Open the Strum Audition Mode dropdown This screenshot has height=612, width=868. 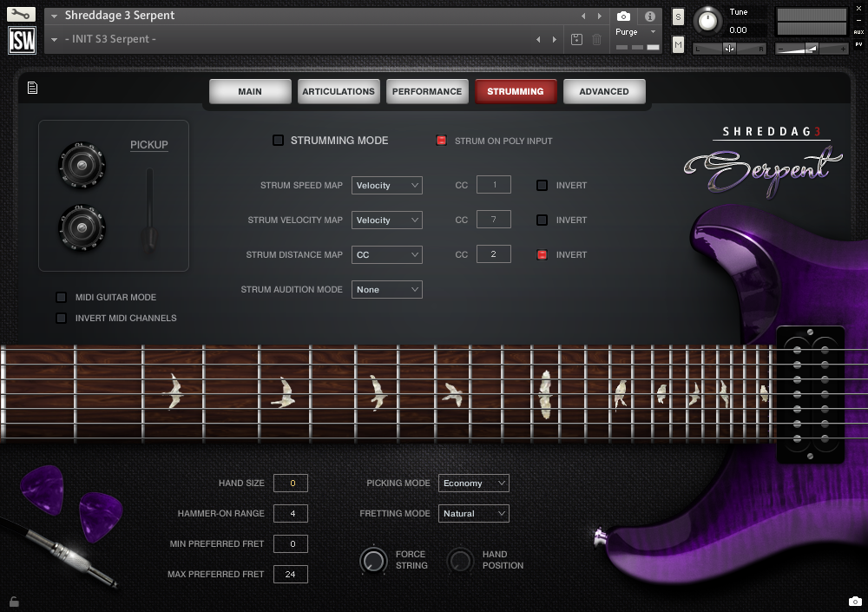click(386, 289)
